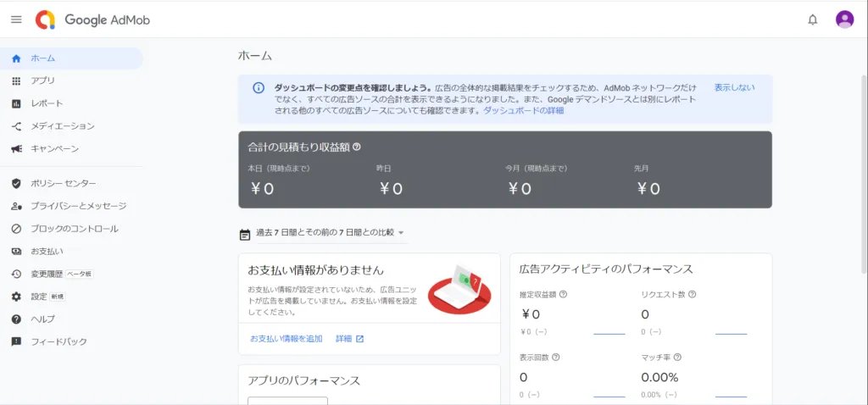
Task: Click external link icon beside 詳細
Action: pyautogui.click(x=359, y=339)
